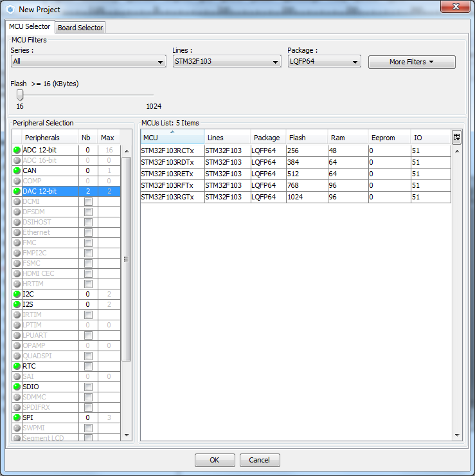Click the green status icon beside ADC 12-bit
Viewport: 475px width, 476px height.
[x=17, y=150]
